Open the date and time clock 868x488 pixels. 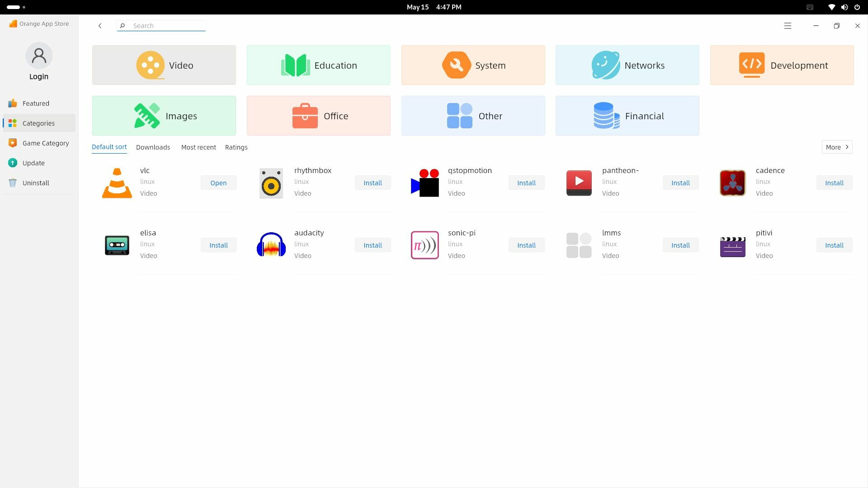tap(434, 7)
